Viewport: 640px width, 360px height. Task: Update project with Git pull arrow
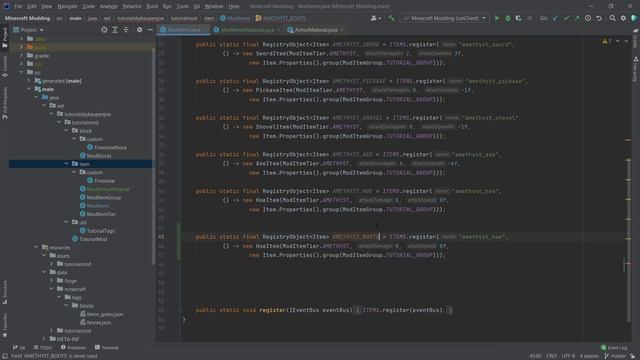click(x=556, y=18)
